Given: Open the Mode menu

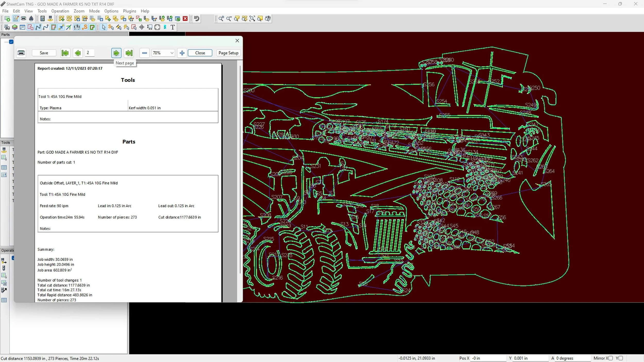Looking at the screenshot, I should click(94, 11).
